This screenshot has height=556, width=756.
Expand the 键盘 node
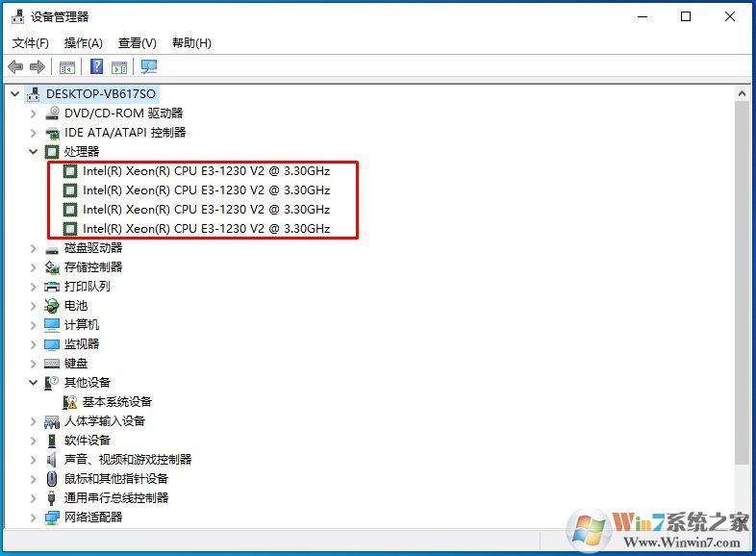(x=34, y=364)
